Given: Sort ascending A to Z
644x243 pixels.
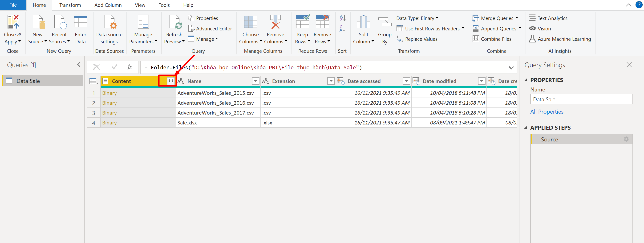Looking at the screenshot, I should tap(343, 18).
